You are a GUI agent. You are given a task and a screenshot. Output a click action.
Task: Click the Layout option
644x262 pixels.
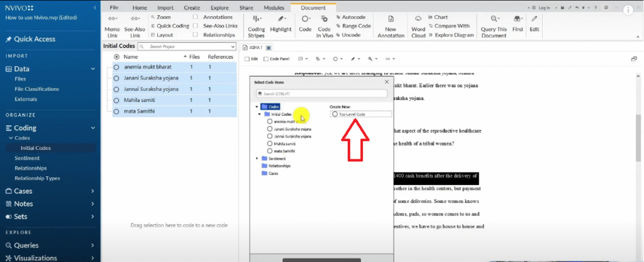tap(162, 35)
